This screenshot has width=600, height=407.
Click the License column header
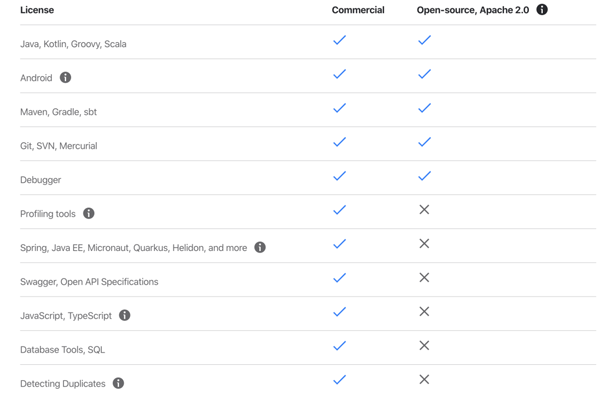tap(37, 10)
